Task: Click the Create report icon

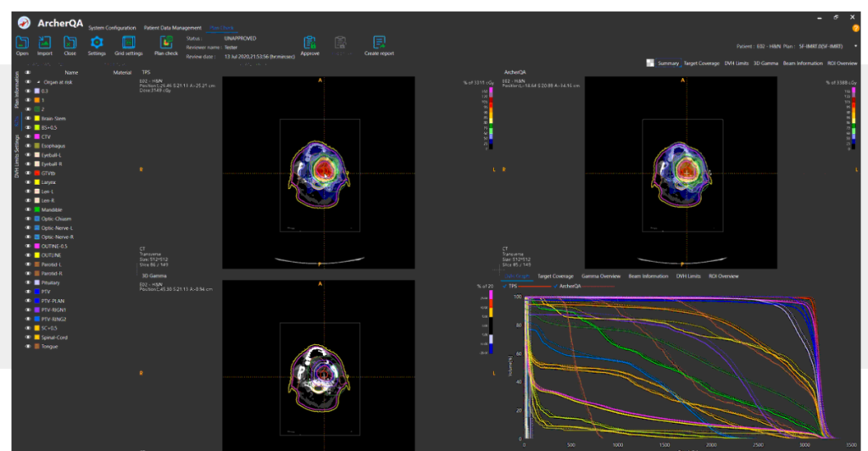Action: 379,42
